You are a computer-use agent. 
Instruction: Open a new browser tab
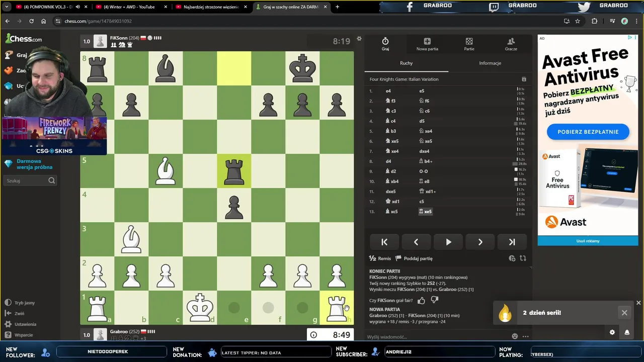tap(337, 7)
